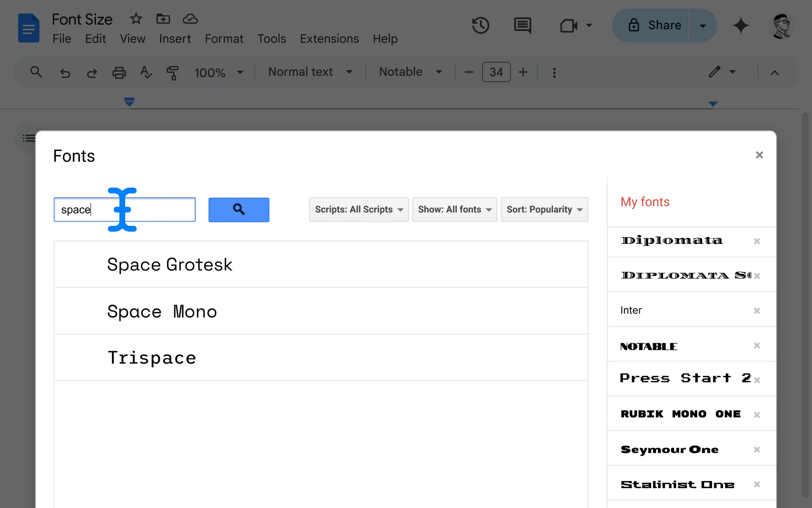Viewport: 812px width, 508px height.
Task: Open the Google Docs home icon
Action: tap(28, 28)
